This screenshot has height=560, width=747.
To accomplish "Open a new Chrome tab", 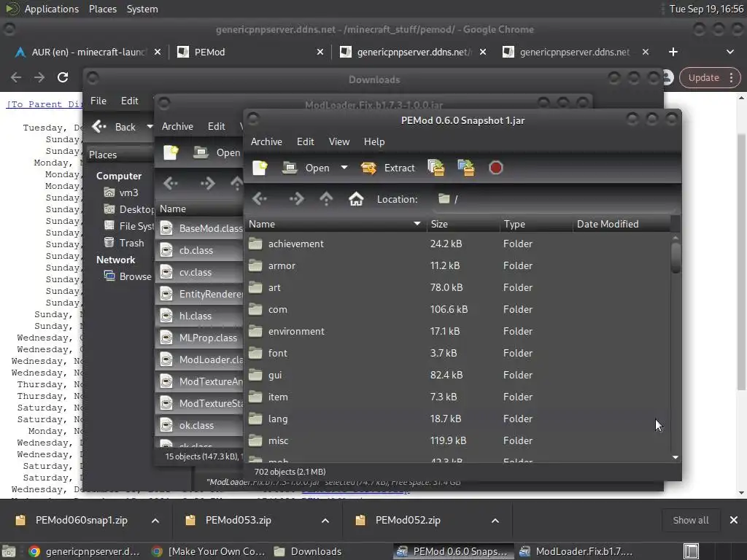I will tap(673, 52).
